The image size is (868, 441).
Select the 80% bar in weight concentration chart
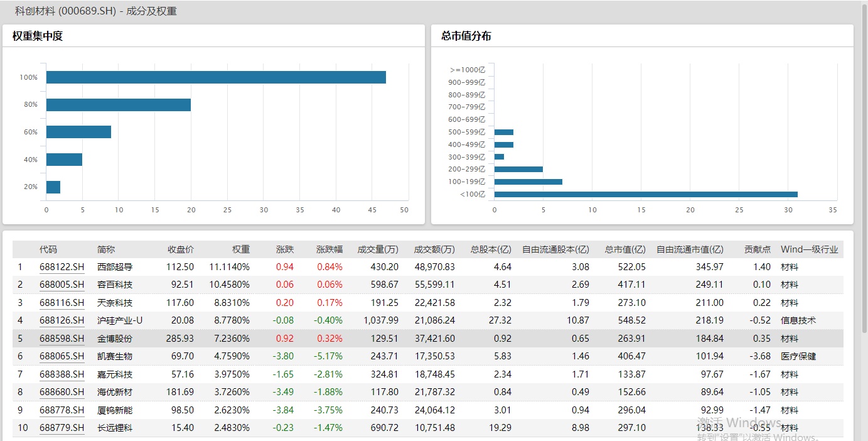pos(119,105)
